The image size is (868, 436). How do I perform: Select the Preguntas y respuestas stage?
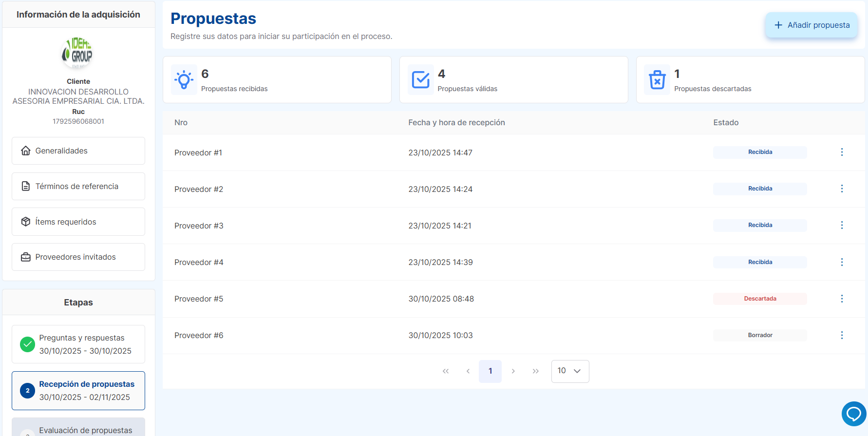pyautogui.click(x=78, y=344)
